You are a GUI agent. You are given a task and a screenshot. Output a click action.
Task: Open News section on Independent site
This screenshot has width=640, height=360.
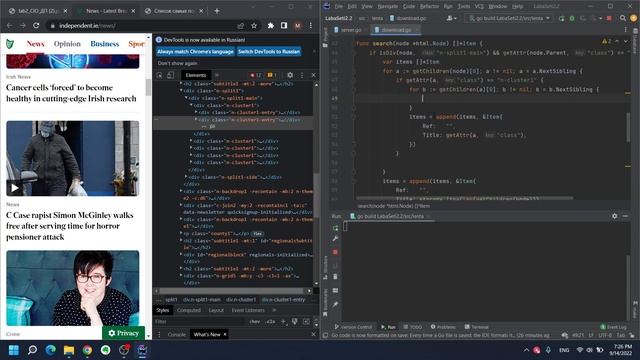pos(35,44)
